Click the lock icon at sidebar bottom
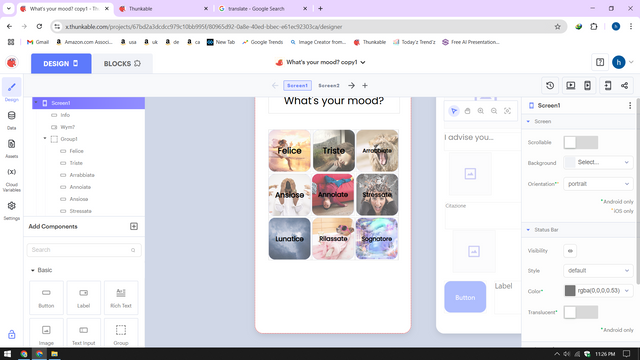This screenshot has width=640, height=360. 11,335
